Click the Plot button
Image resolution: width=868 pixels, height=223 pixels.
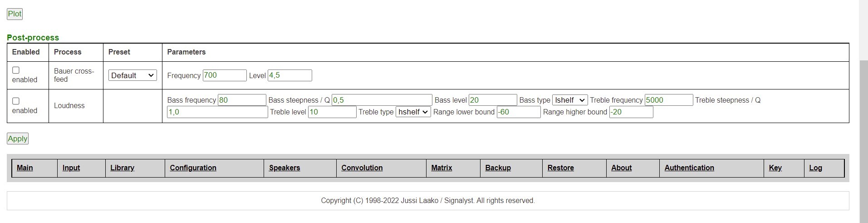click(15, 14)
